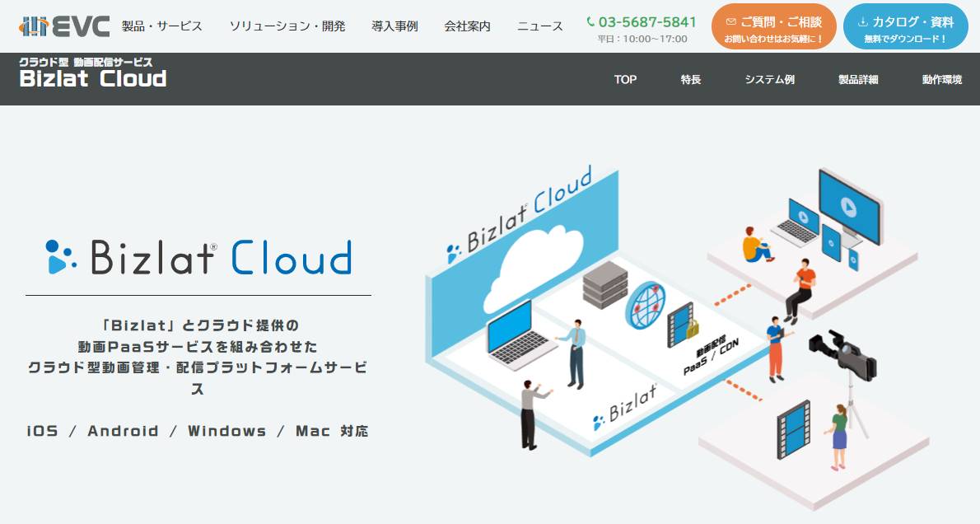Click the Bizlat logo on platform floor
980x524 pixels.
[625, 407]
